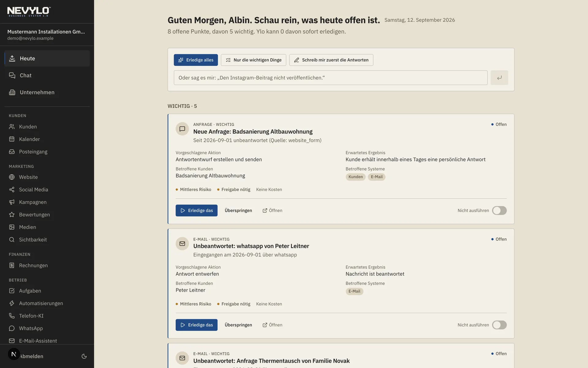The height and width of the screenshot is (368, 588).
Task: Click the Kunden system tag
Action: [356, 177]
